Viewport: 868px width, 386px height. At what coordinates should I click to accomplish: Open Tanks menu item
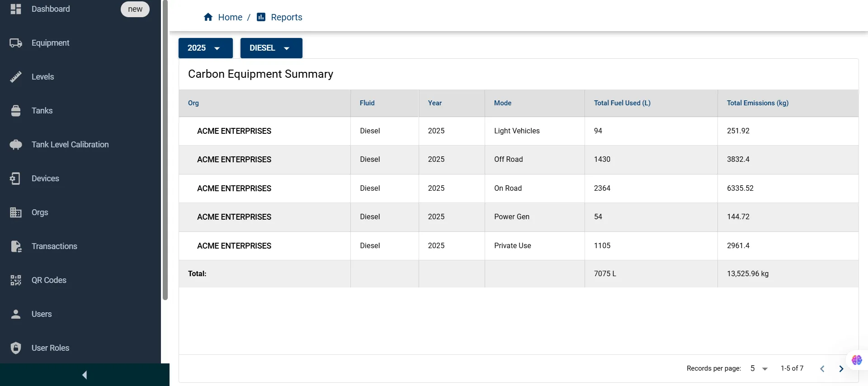pos(42,111)
